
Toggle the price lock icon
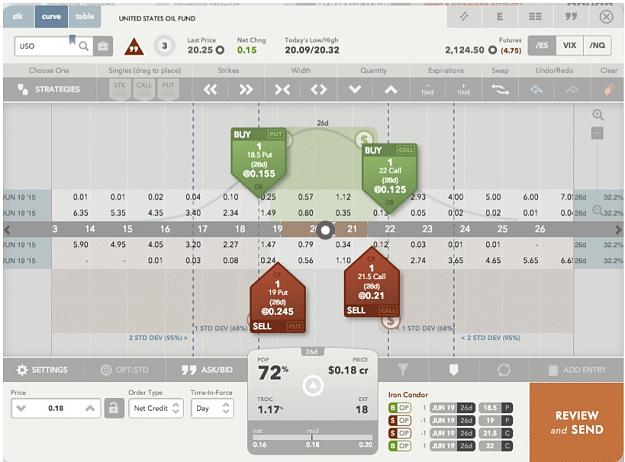pyautogui.click(x=114, y=408)
